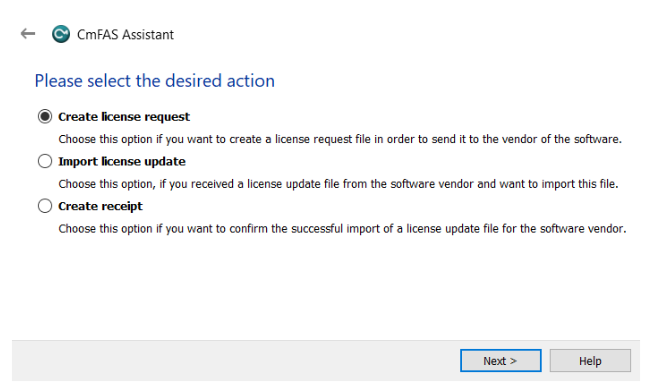This screenshot has width=665, height=384.
Task: Click the '>' symbol on Next button
Action: 513,361
